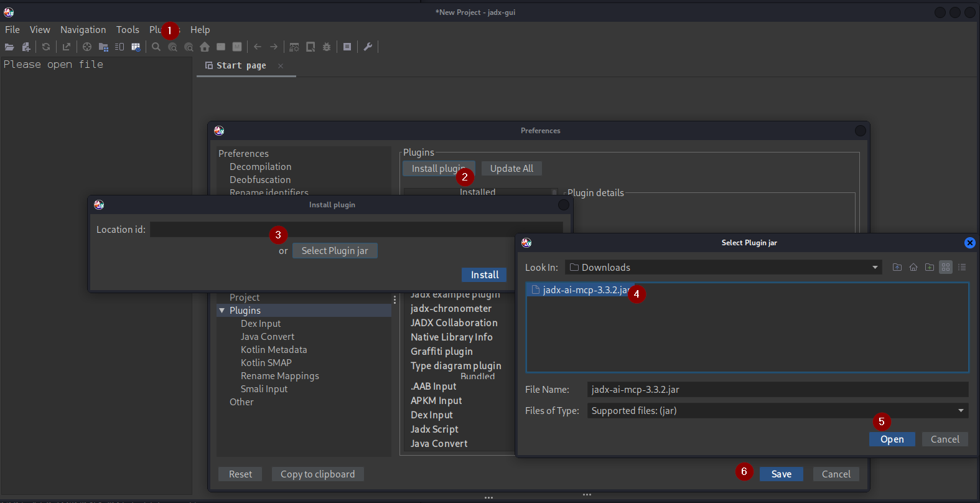Screen dimensions: 980x503
Task: Toggle flatten packages in toolbar
Action: coord(103,47)
